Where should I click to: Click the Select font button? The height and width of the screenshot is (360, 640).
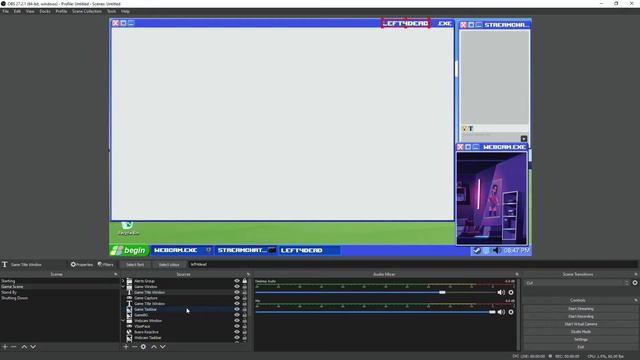135,264
